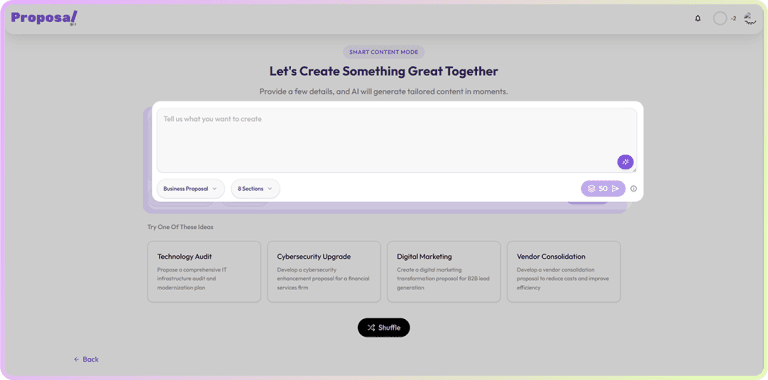The width and height of the screenshot is (768, 380).
Task: Click the Proposal logo
Action: (x=44, y=18)
